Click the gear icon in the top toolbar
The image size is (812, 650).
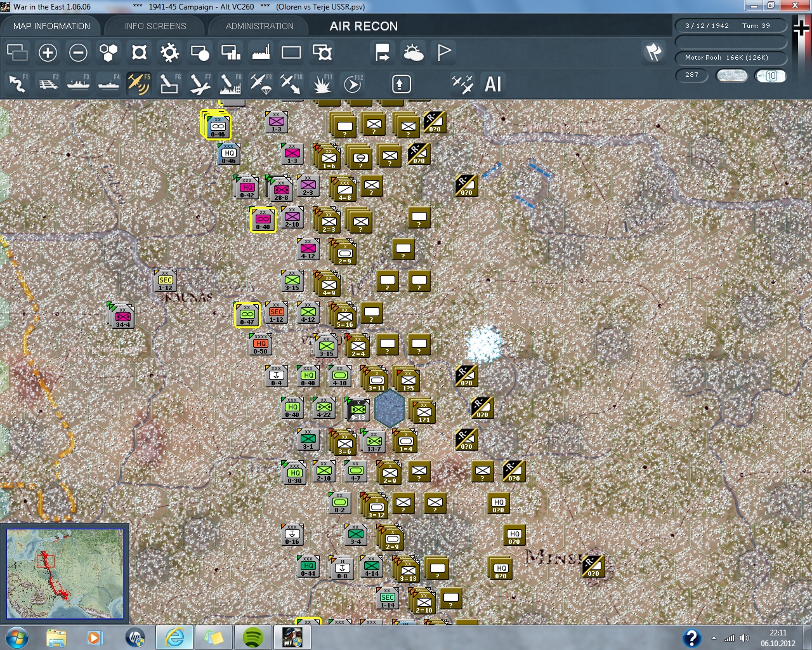169,52
